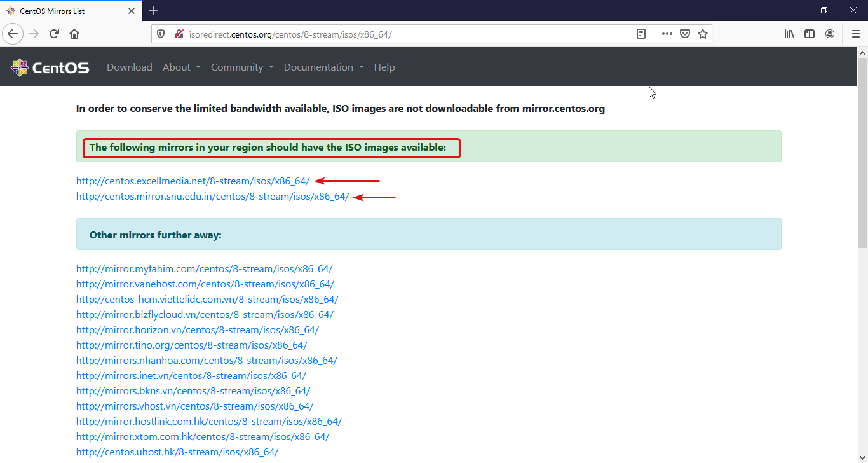Open tracking protection shield info
The image size is (868, 463).
click(x=161, y=34)
